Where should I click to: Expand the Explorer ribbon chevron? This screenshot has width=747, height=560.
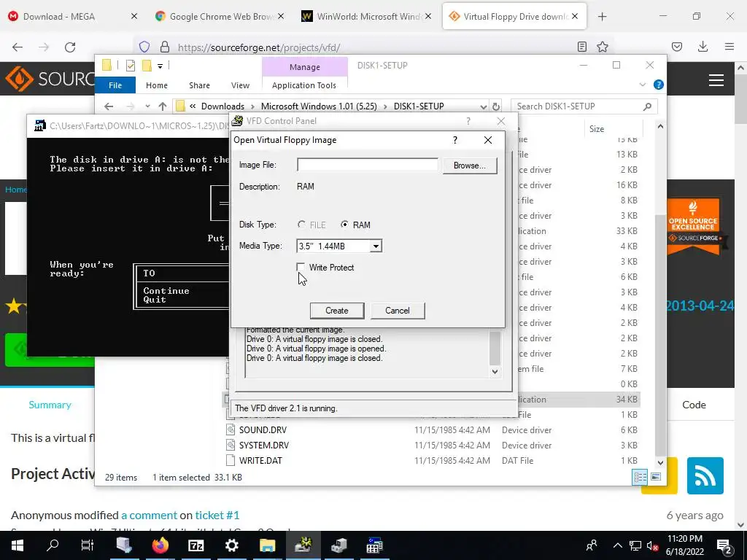tap(642, 85)
